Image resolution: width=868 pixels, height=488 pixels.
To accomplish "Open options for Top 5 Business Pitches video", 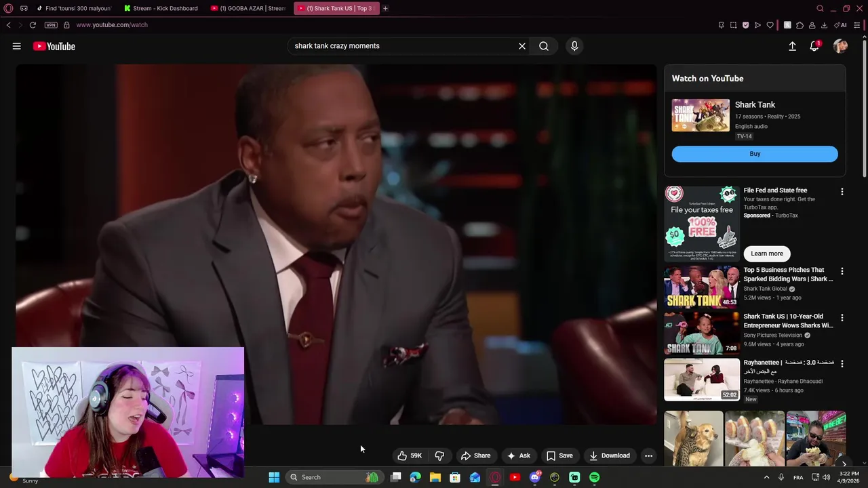I will coord(842,271).
